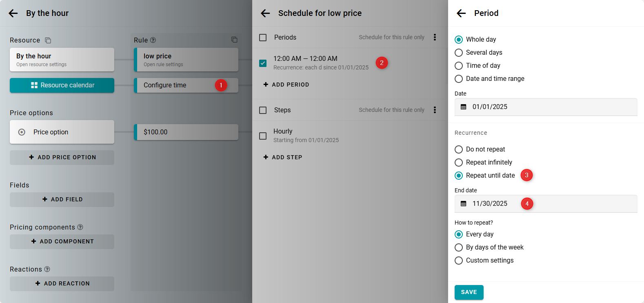Select the Several days option
The width and height of the screenshot is (644, 303).
(459, 53)
